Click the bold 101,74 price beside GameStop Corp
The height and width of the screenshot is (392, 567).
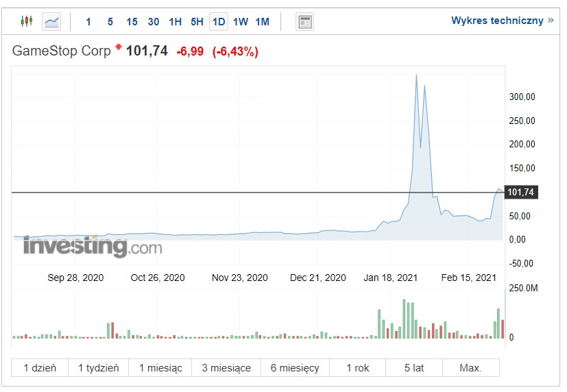tap(147, 51)
